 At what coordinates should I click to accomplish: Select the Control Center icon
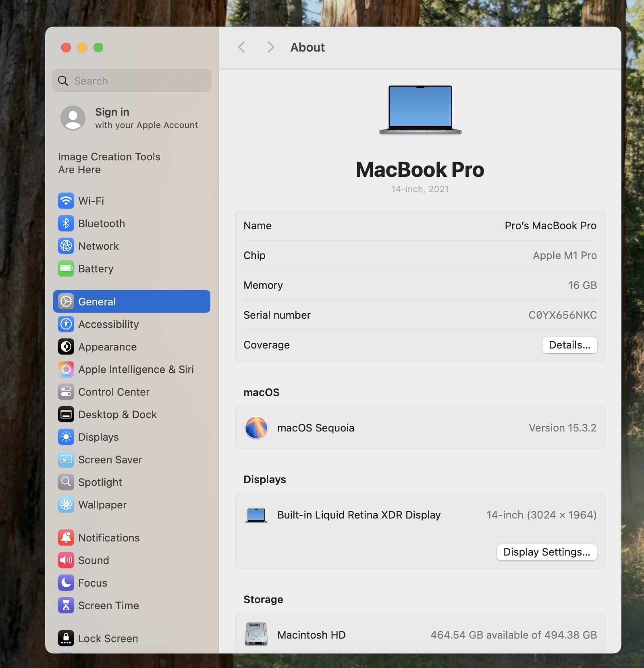tap(66, 392)
